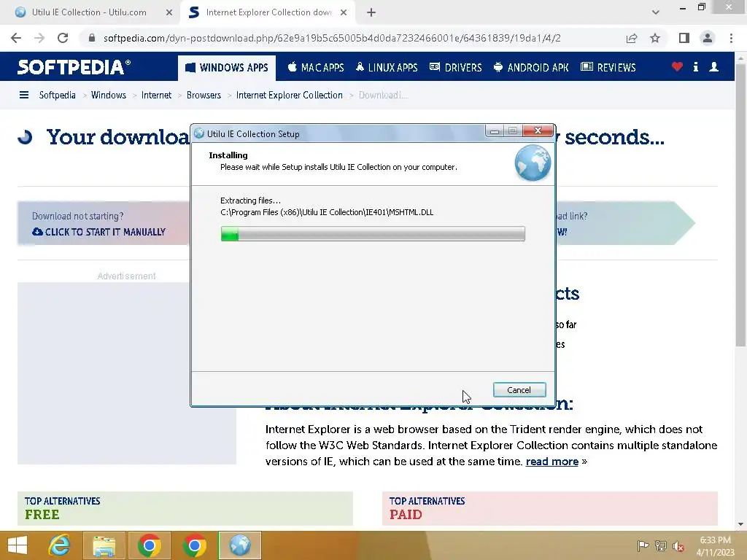Select Utilu setup globe icon in taskbar

coord(239,545)
